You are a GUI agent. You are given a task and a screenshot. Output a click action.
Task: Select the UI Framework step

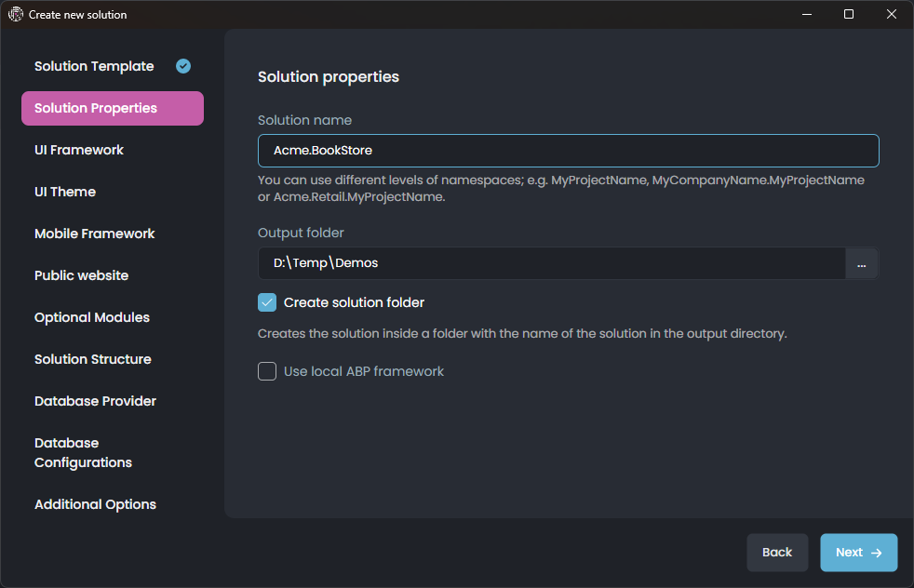click(79, 150)
